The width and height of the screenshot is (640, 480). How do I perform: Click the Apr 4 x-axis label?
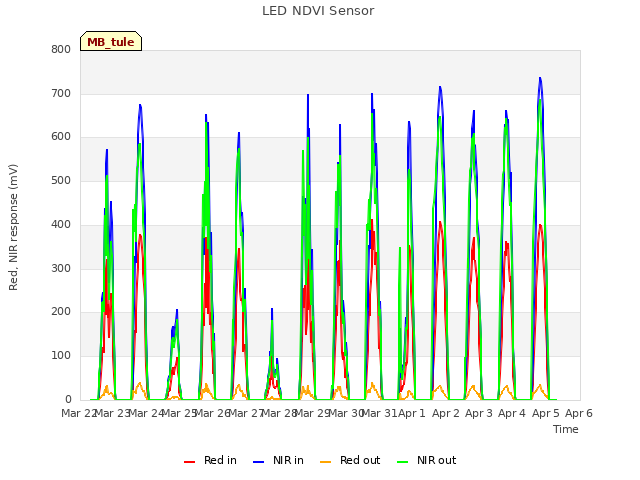click(512, 413)
